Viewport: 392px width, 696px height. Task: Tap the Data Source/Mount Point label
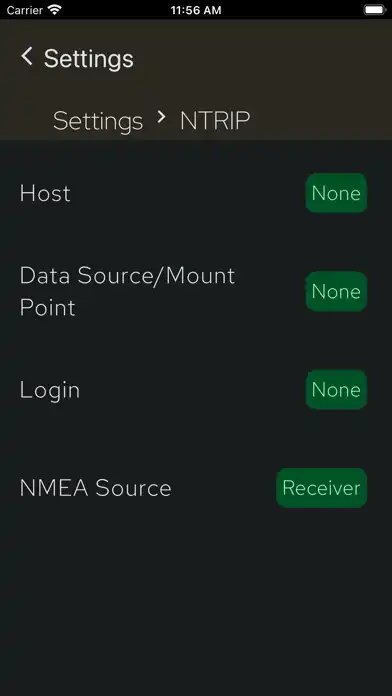point(127,292)
